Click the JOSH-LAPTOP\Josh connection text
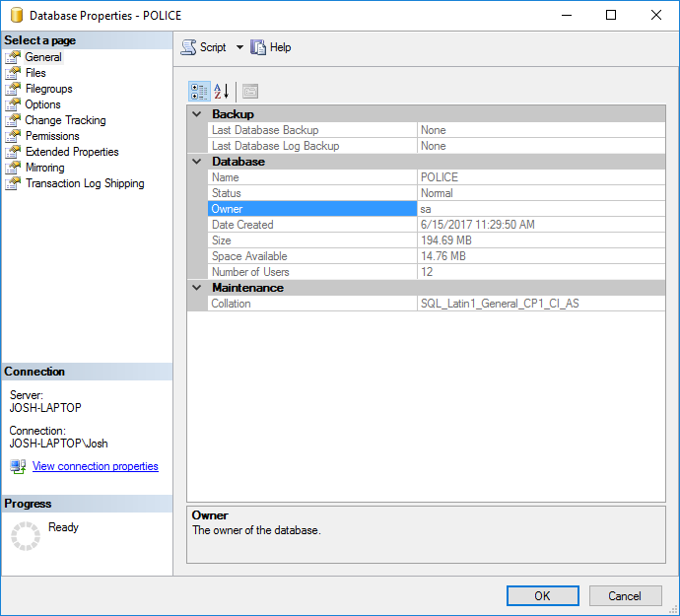The height and width of the screenshot is (616, 680). 58,444
